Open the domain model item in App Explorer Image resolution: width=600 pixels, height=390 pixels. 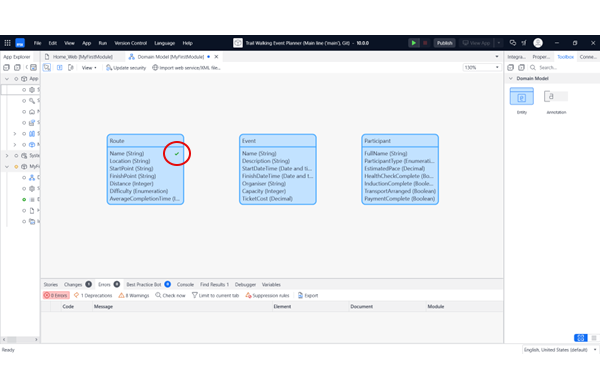[x=32, y=177]
